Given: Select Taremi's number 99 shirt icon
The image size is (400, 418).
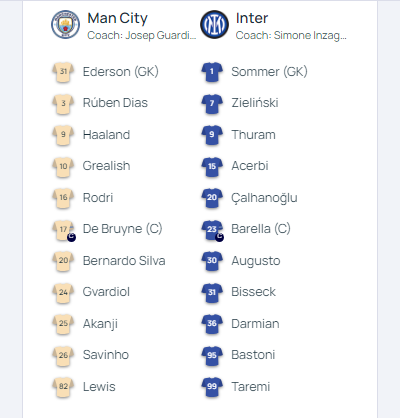Looking at the screenshot, I should (x=212, y=387).
